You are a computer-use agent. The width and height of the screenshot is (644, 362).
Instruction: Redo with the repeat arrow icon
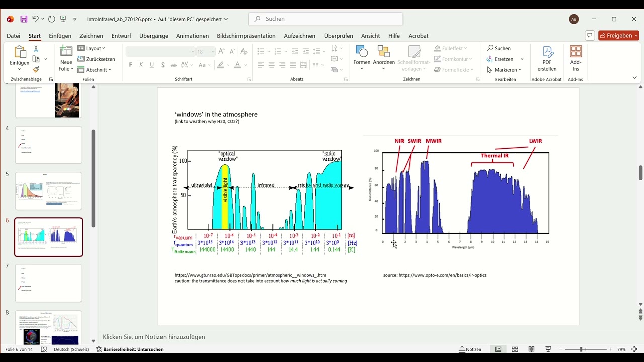[x=51, y=19]
